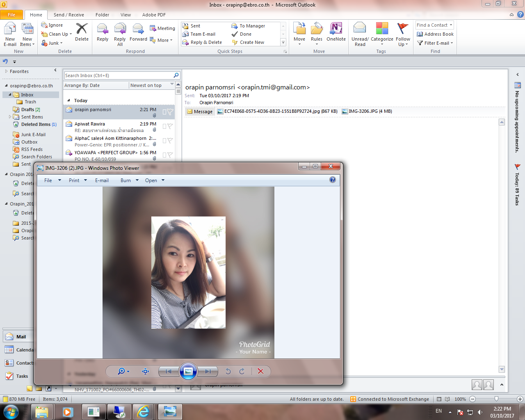Open the Burn dropdown menu
525x420 pixels.
[130, 180]
